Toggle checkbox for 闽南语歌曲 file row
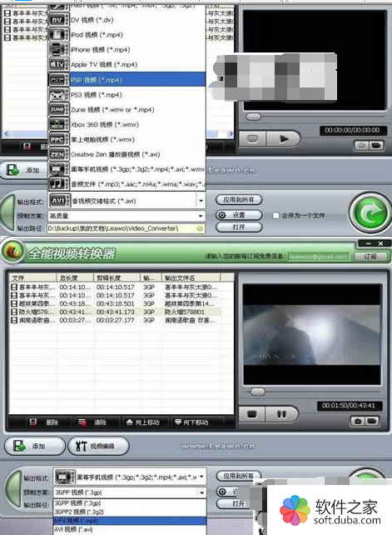 (14, 320)
